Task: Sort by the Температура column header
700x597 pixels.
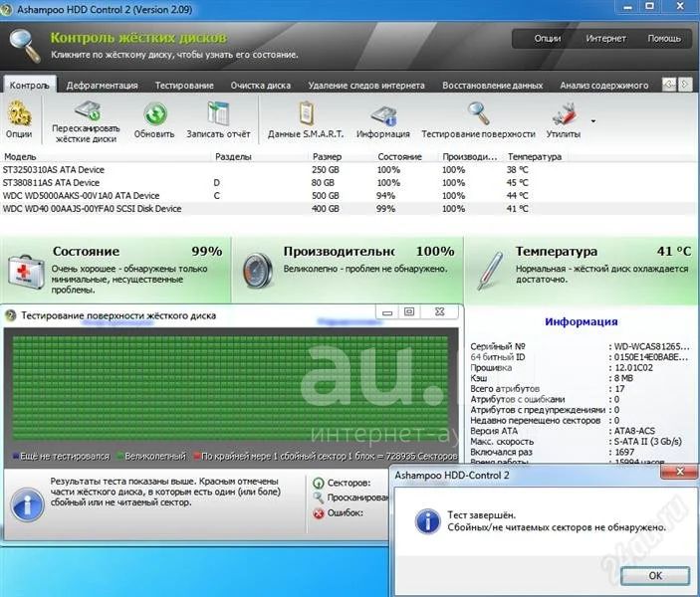Action: coord(535,156)
